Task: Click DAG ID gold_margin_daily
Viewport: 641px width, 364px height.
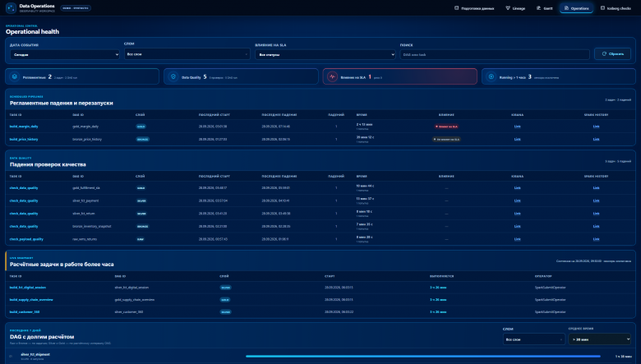Action: (x=85, y=127)
